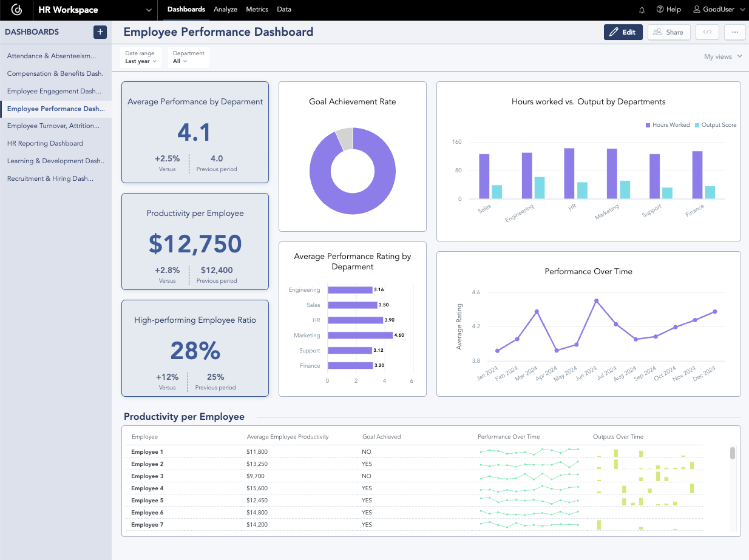The image size is (749, 560).
Task: Open the Metrics tab
Action: click(x=257, y=10)
